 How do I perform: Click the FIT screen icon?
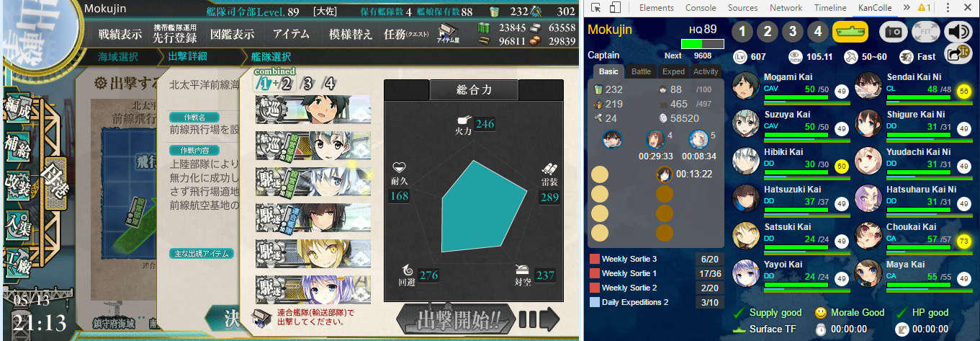(926, 32)
